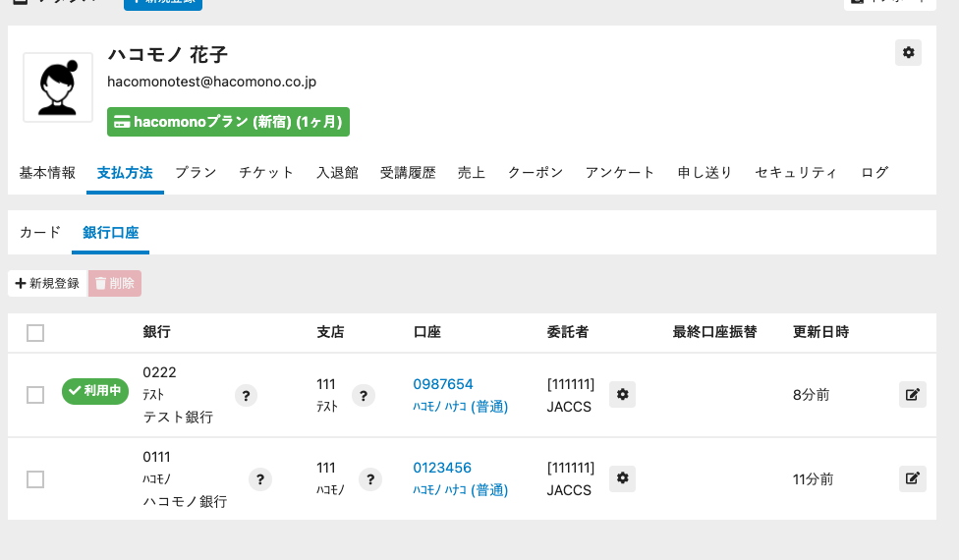
Task: Click the 新規登録 button above the table
Action: pos(47,284)
